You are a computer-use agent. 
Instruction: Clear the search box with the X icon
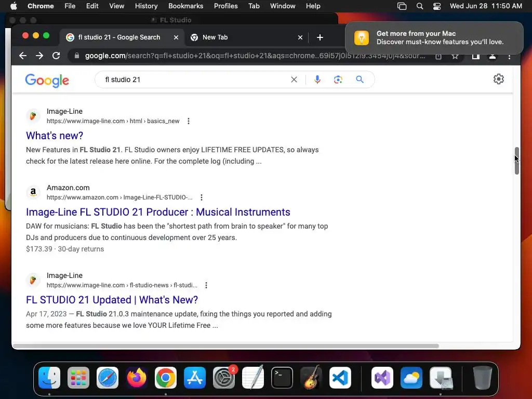point(294,79)
